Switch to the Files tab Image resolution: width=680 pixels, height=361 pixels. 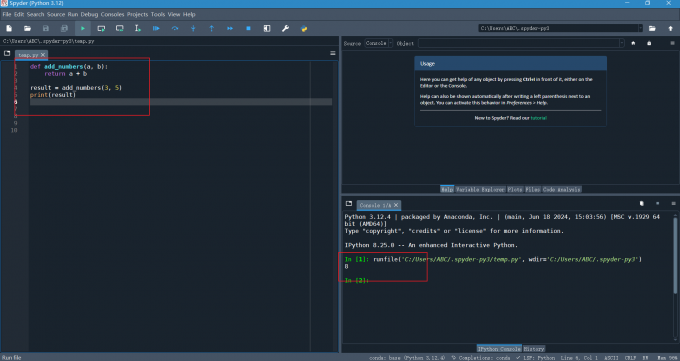tap(533, 190)
